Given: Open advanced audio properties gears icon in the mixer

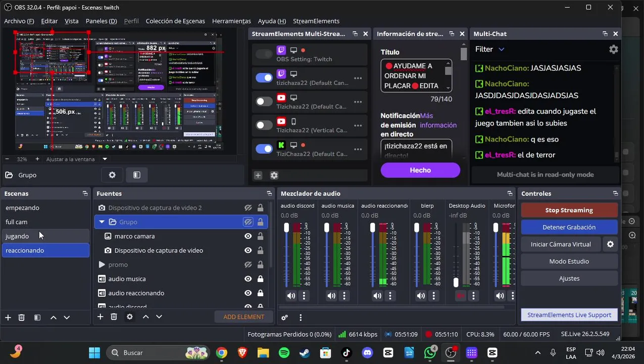Looking at the screenshot, I should (285, 317).
